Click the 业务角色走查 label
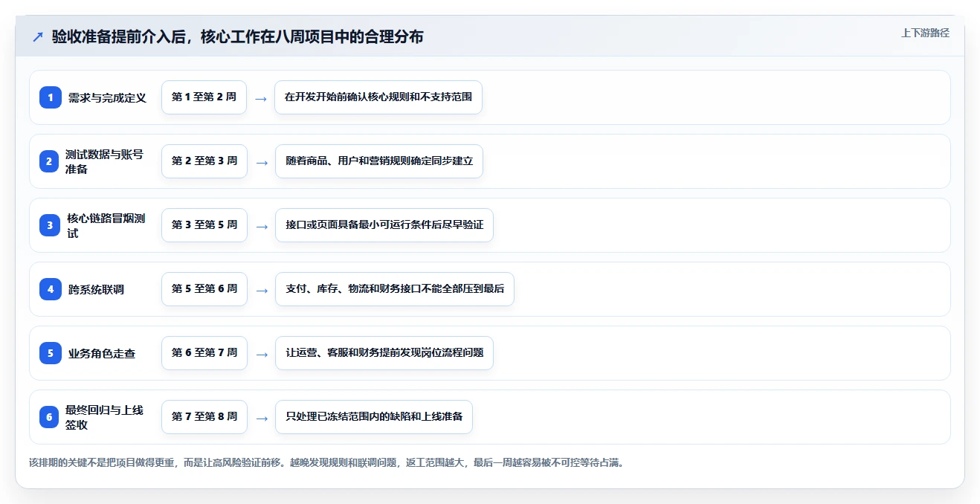Viewport: 980px width, 504px height. click(102, 353)
